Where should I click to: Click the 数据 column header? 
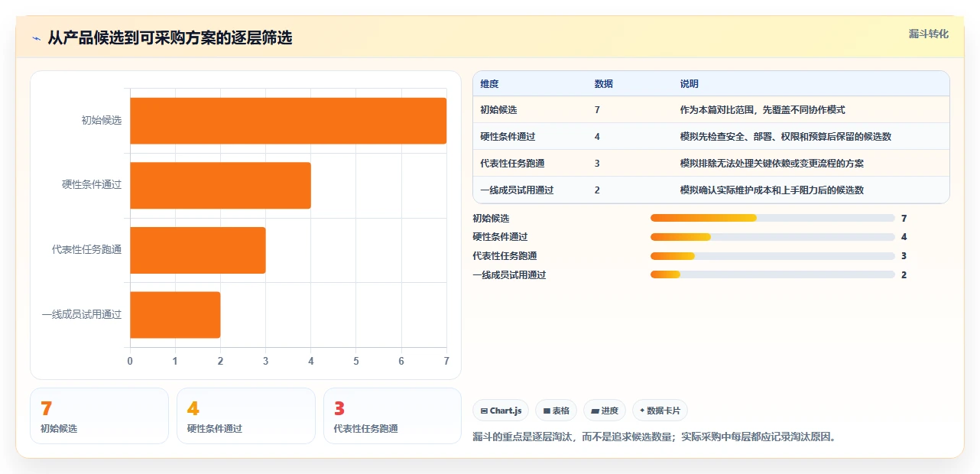(x=603, y=84)
